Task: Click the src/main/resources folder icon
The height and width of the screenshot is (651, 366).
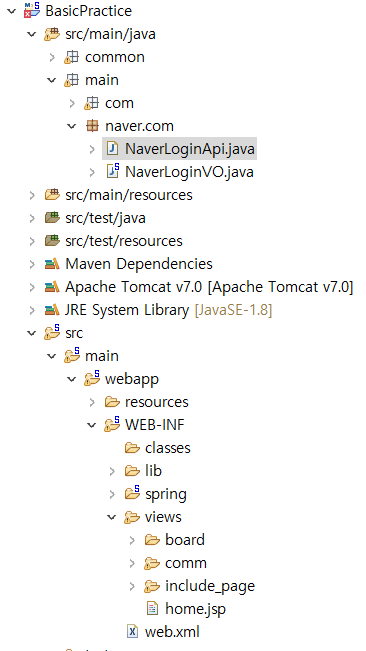Action: click(x=52, y=195)
